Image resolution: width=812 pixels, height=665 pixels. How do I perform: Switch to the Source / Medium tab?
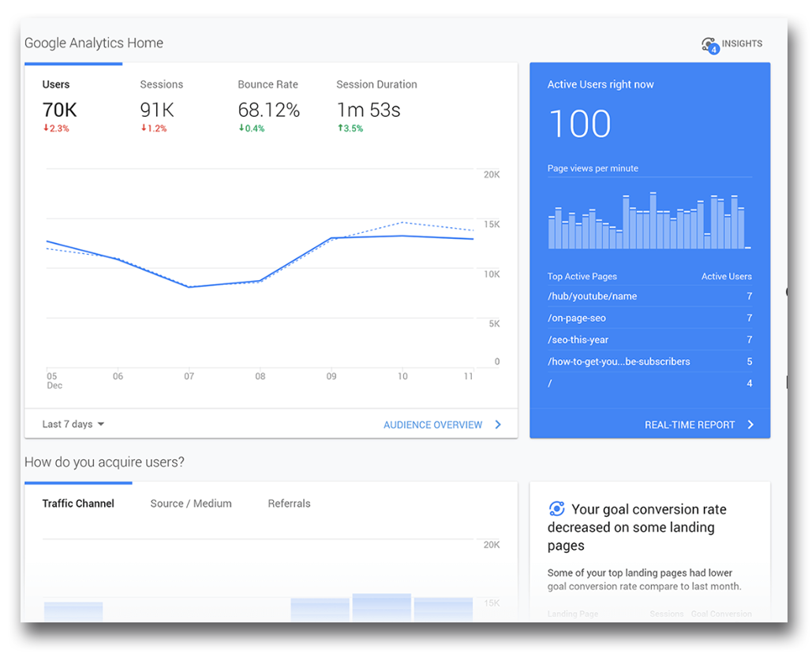pyautogui.click(x=191, y=503)
